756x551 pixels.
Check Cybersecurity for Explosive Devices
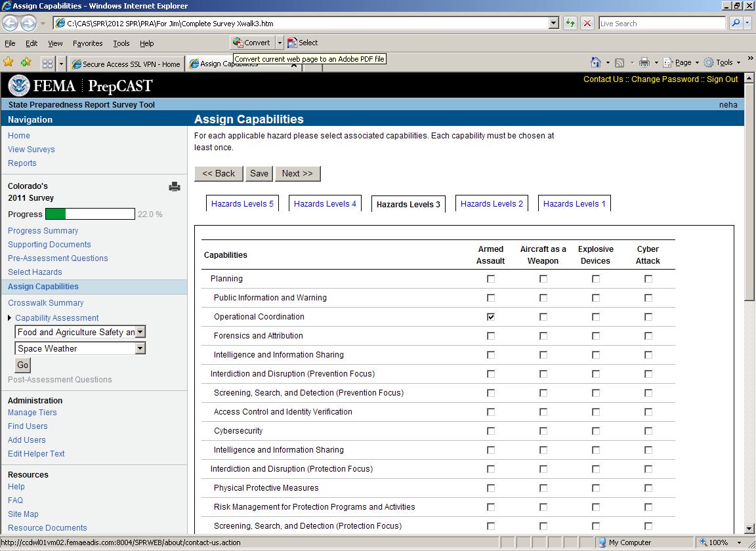tap(596, 431)
